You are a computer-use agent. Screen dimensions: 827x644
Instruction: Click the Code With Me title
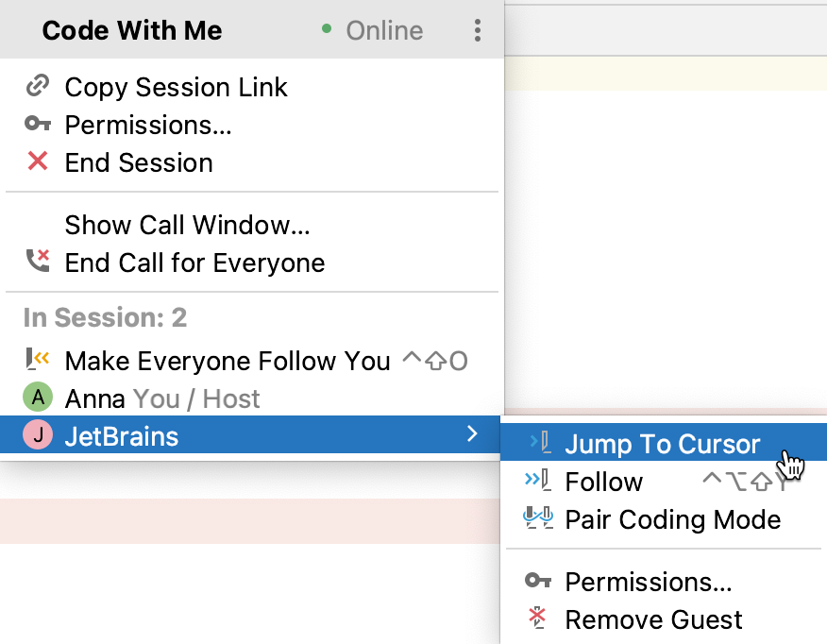click(132, 30)
